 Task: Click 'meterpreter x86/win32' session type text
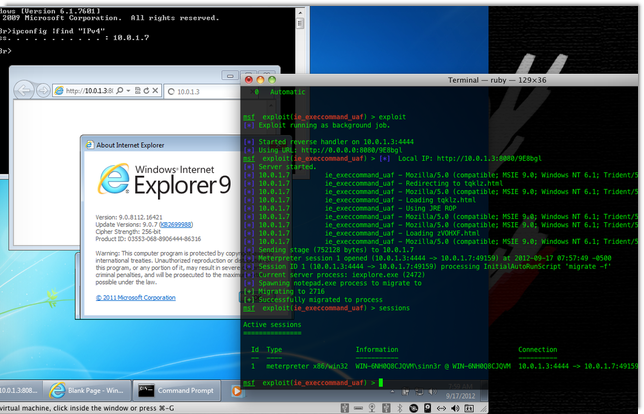pyautogui.click(x=307, y=366)
